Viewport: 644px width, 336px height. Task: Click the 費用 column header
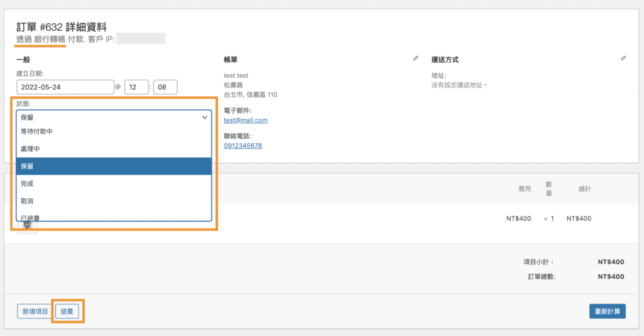(525, 188)
